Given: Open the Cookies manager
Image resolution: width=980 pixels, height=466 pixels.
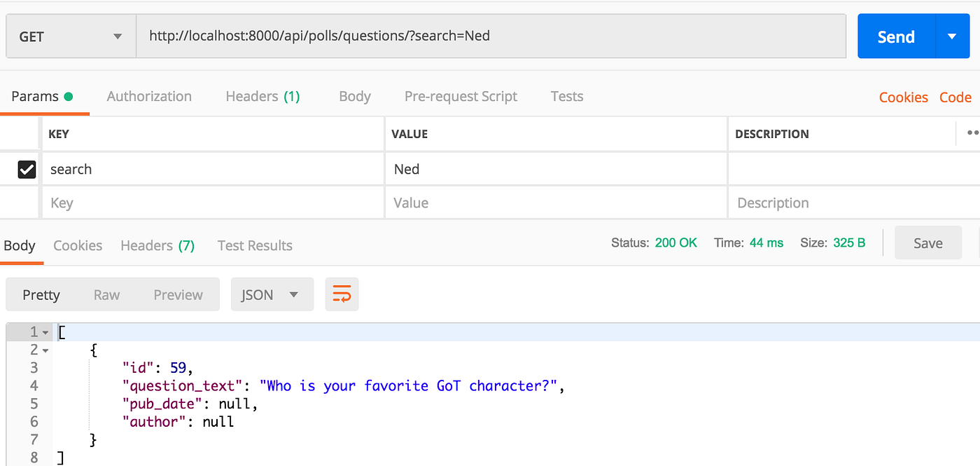Looking at the screenshot, I should pos(903,97).
